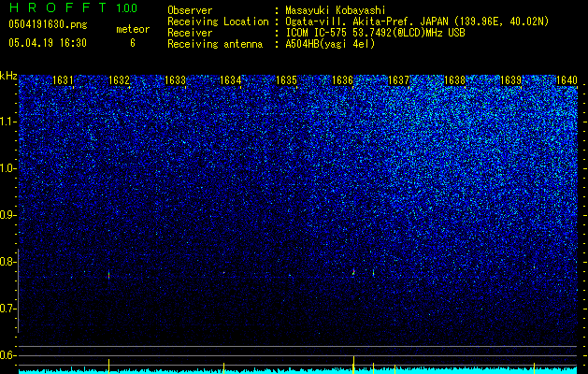Click the 0.7 kHz frequency axis label
This screenshot has width=588, height=374.
(8, 309)
